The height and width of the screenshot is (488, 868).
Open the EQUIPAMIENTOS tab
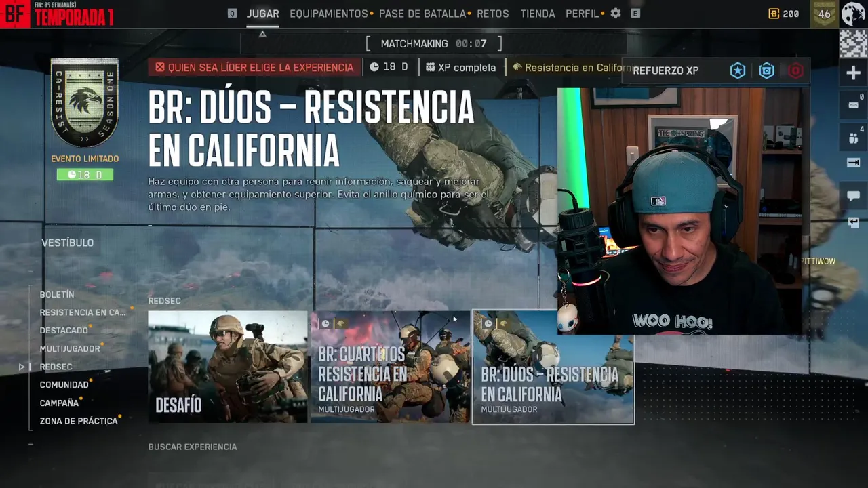point(329,14)
